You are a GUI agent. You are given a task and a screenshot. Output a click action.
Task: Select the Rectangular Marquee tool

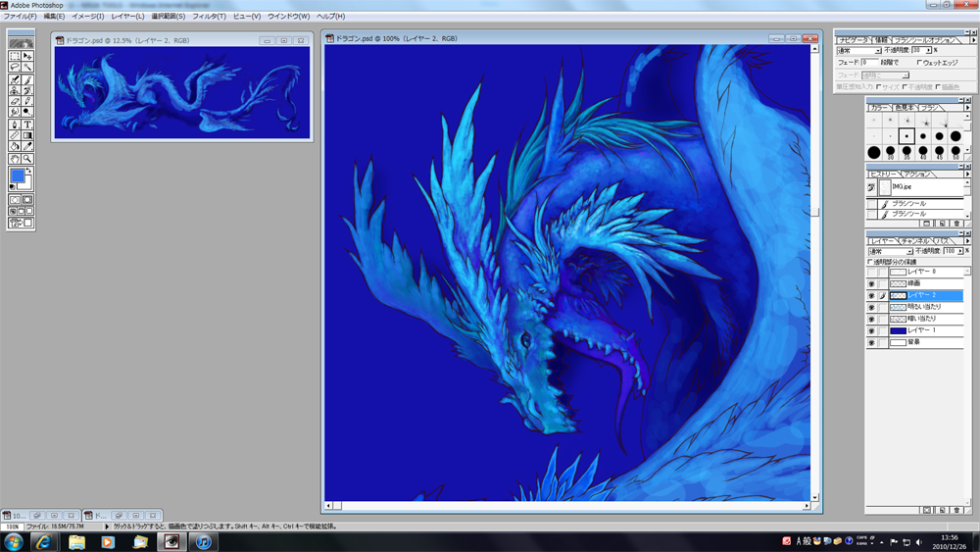[x=15, y=55]
